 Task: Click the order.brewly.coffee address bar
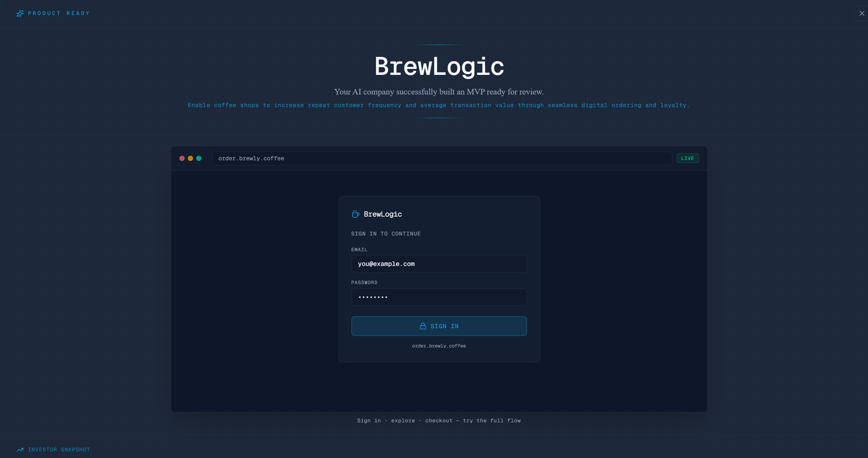pyautogui.click(x=442, y=158)
